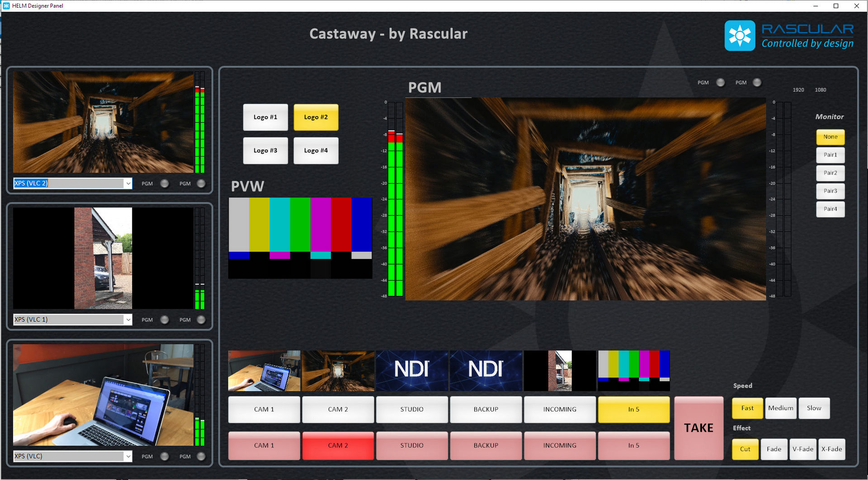This screenshot has height=480, width=868.
Task: Click the color bars source thumbnail
Action: pos(634,371)
